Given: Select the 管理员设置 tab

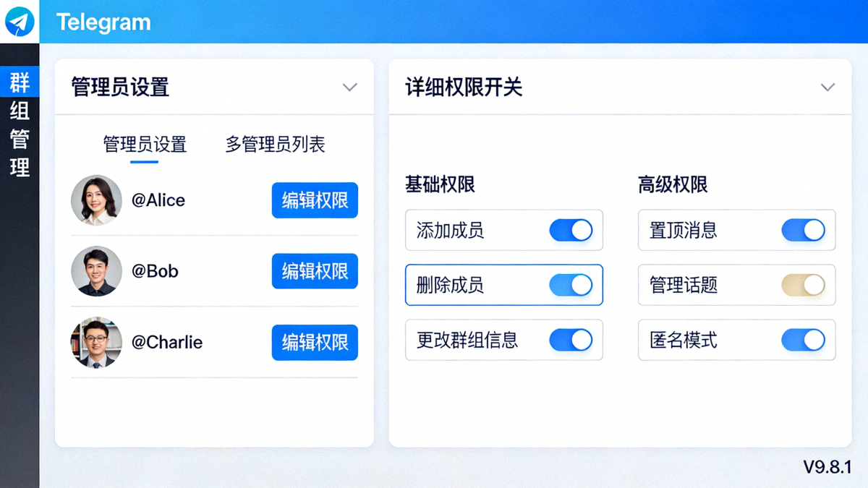Looking at the screenshot, I should (144, 145).
